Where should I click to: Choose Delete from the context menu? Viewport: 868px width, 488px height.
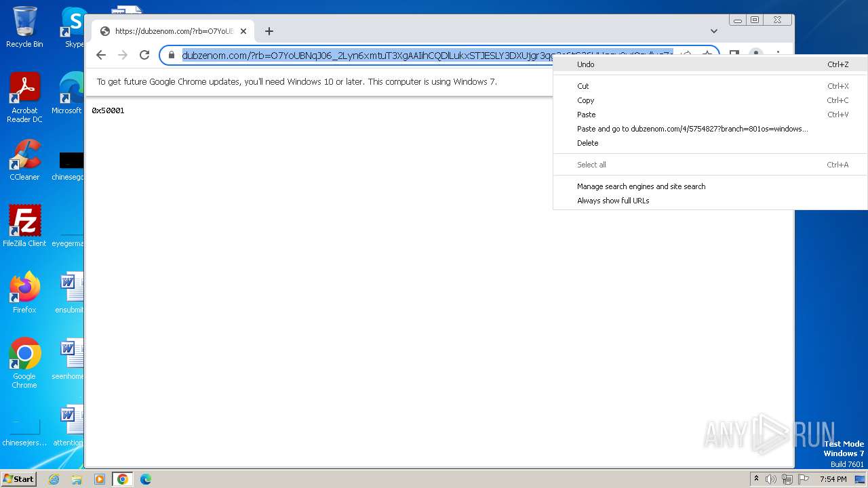click(x=710, y=143)
